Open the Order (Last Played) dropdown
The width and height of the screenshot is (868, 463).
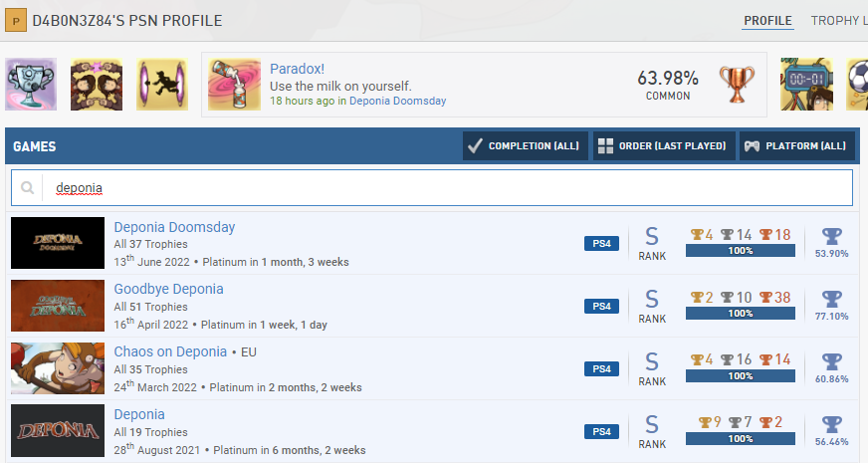[664, 146]
